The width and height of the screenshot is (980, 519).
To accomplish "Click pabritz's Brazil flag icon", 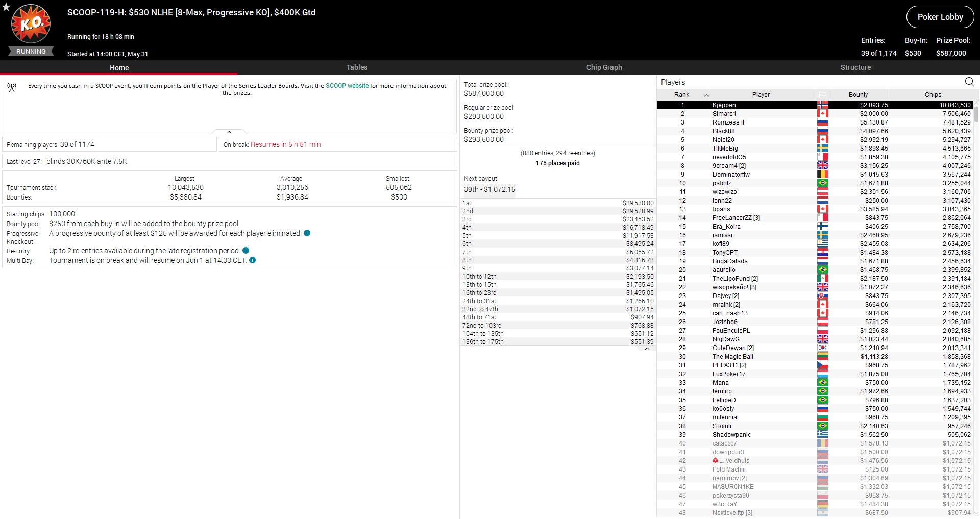I will coord(822,183).
